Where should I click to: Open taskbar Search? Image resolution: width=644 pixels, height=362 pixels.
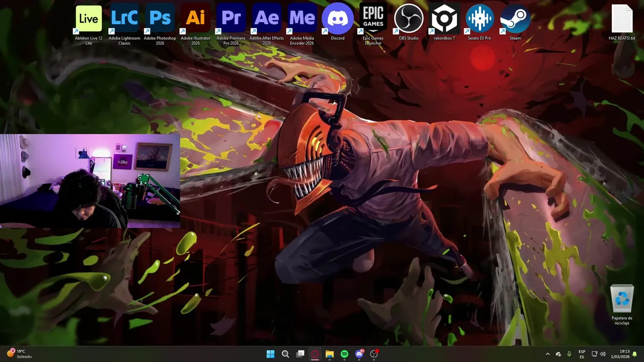tap(285, 354)
